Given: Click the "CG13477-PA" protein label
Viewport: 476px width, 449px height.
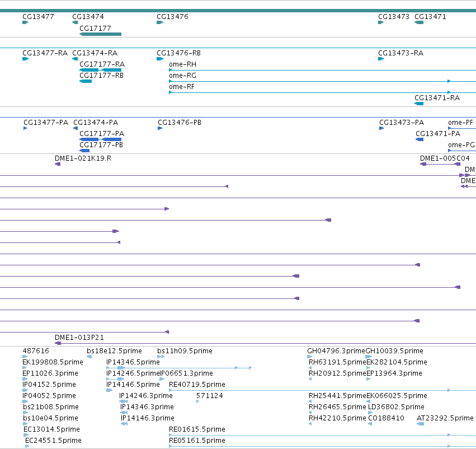Looking at the screenshot, I should tap(46, 123).
